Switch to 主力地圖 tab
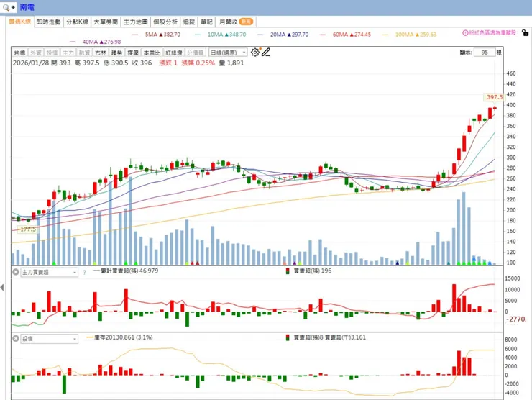Viewport: 532px width, 400px height. tap(135, 22)
